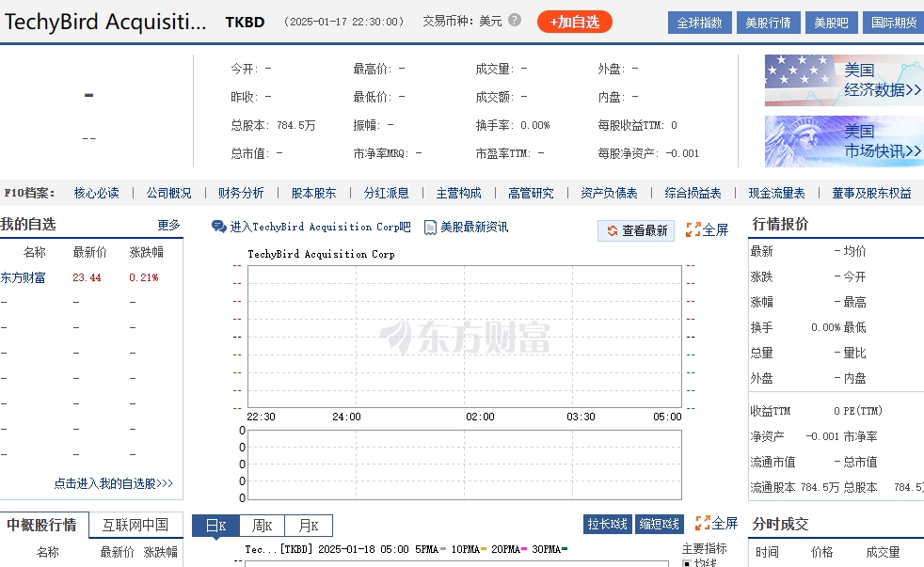This screenshot has width=924, height=567.
Task: Open the 现金流量表 F10 link
Action: click(x=776, y=193)
